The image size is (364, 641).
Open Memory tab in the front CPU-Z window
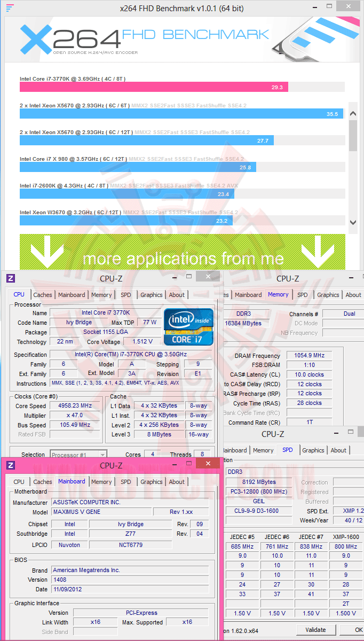tap(101, 481)
